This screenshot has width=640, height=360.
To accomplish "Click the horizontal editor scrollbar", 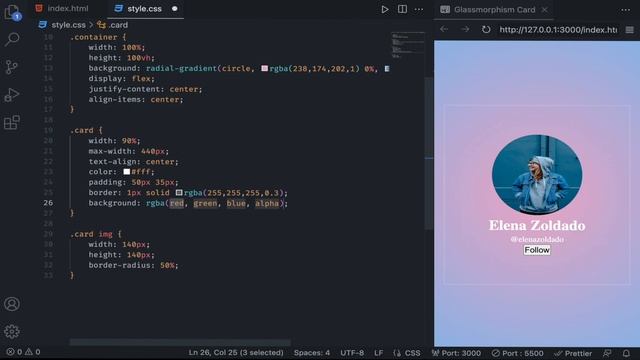I will pyautogui.click(x=180, y=342).
